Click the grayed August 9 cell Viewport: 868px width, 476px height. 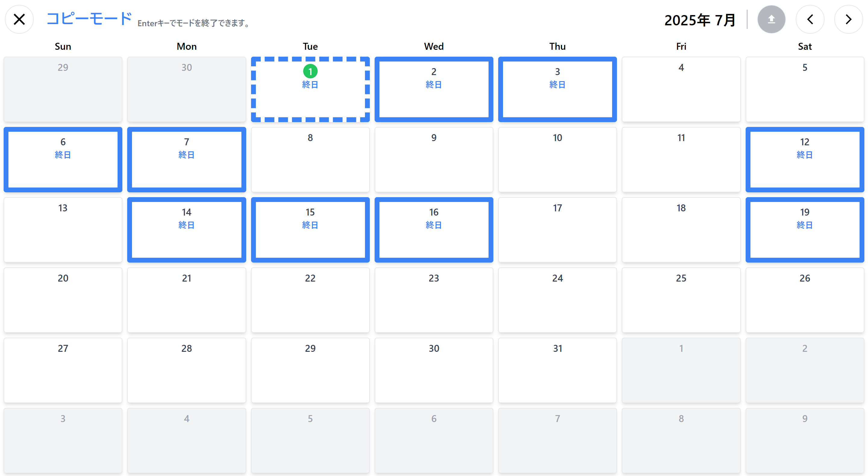(805, 440)
